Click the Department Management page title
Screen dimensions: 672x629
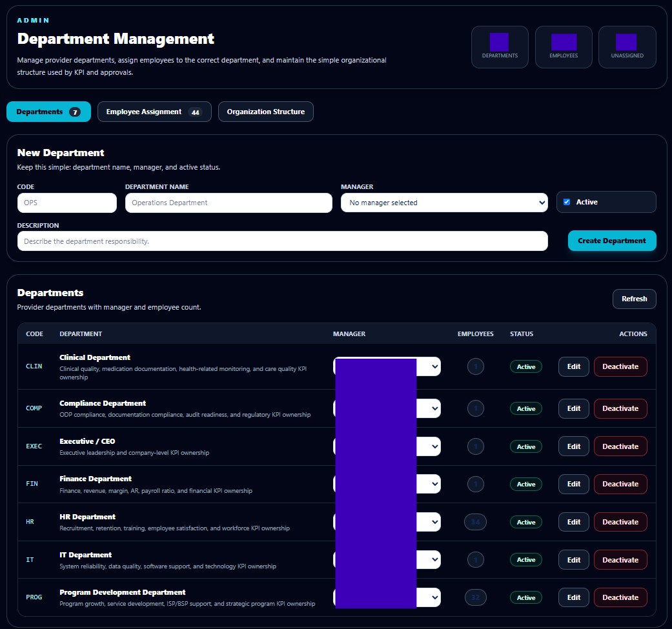(116, 39)
